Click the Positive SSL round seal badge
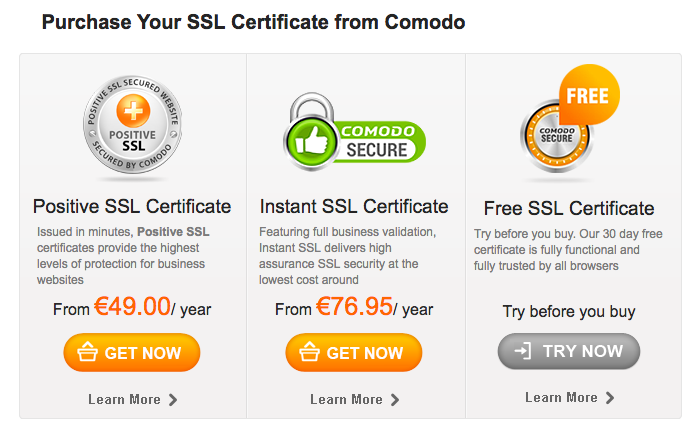The image size is (692, 427). (x=132, y=125)
